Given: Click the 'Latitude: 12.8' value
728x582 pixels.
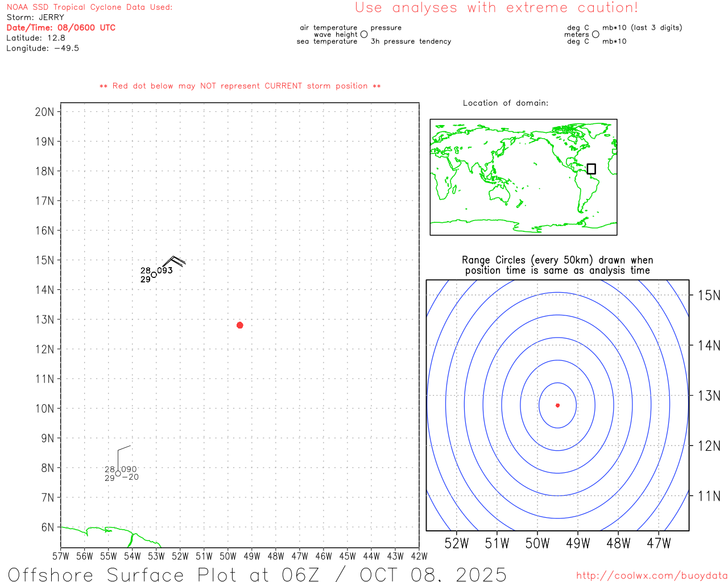Looking at the screenshot, I should (x=36, y=38).
